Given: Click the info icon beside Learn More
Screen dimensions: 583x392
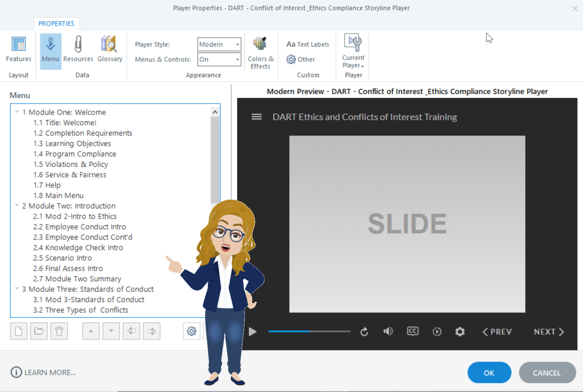Looking at the screenshot, I should pos(16,372).
